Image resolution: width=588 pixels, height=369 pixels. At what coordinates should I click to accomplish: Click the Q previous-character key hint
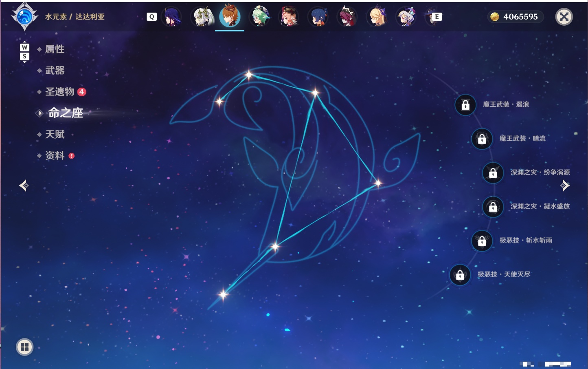(151, 17)
